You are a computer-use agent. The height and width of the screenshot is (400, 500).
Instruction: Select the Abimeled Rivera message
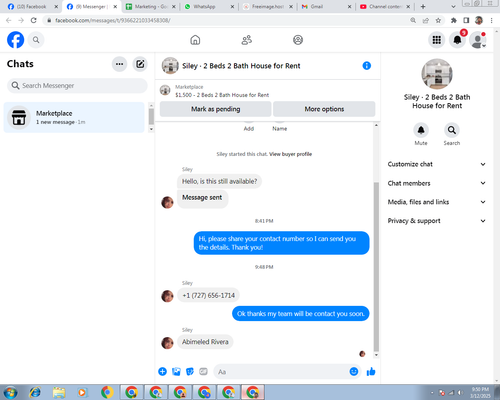[x=205, y=342]
